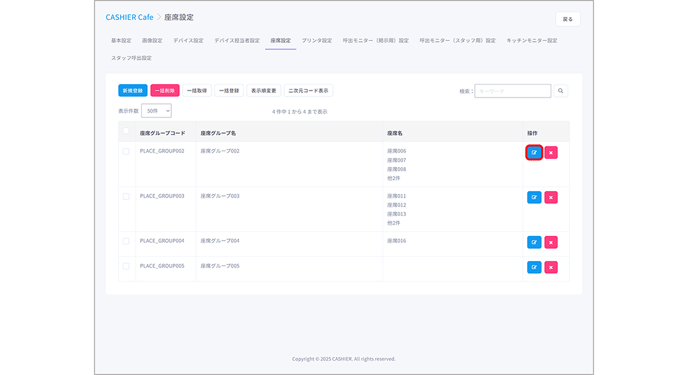Click the 4件中1から4まで表示 count text
Screen dimensions: 688x375
[x=300, y=112]
